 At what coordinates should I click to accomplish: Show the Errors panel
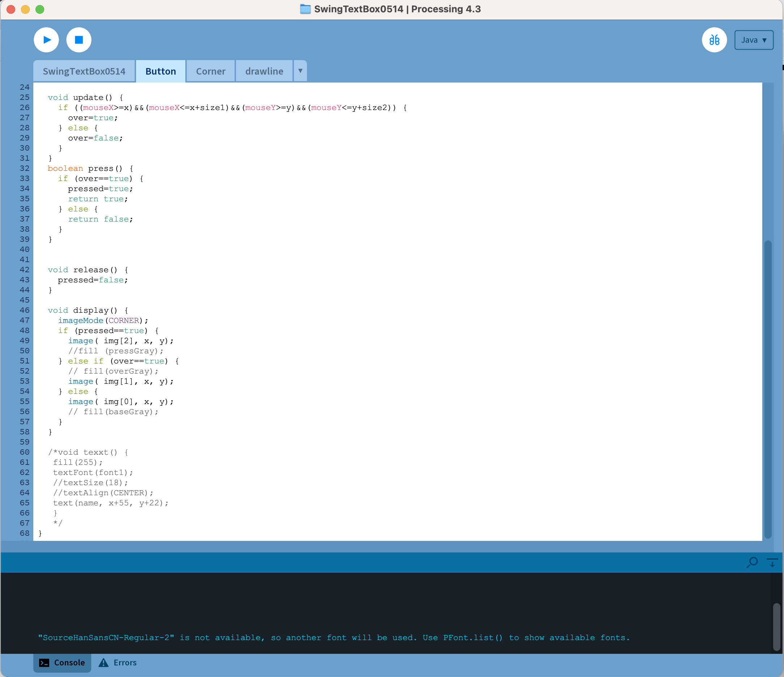coord(125,663)
